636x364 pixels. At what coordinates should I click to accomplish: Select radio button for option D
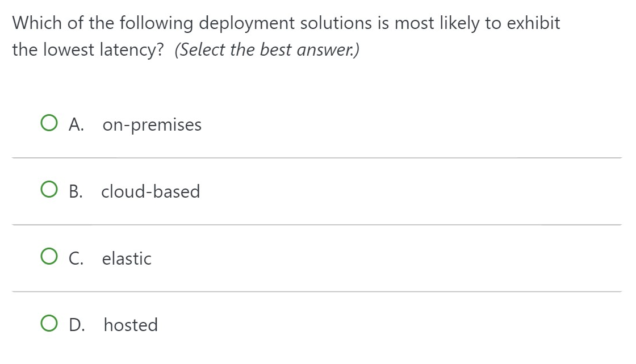(x=49, y=324)
